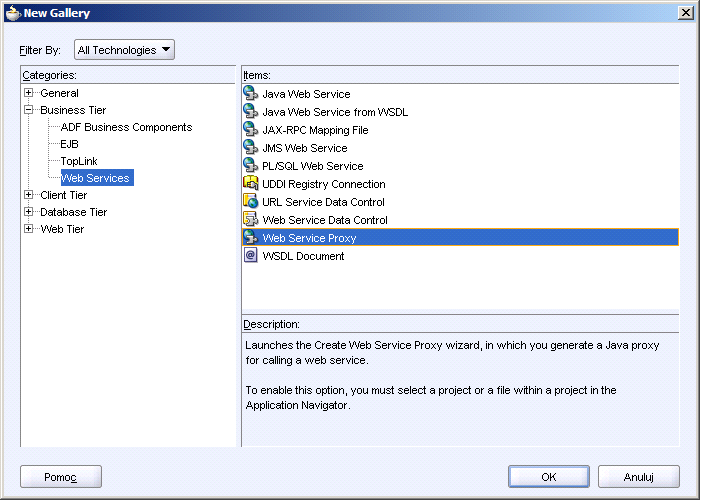Click the WSDL Document icon
This screenshot has height=501, width=701.
click(250, 256)
